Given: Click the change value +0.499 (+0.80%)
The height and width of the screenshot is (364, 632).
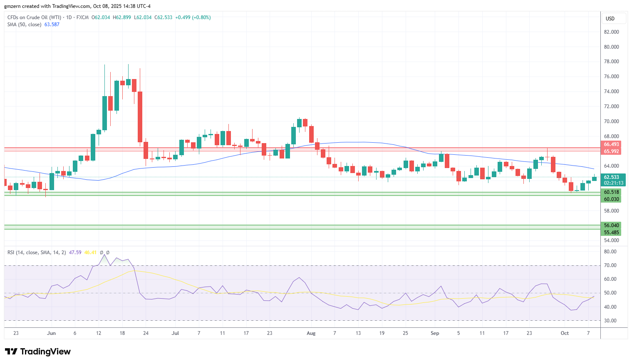Looking at the screenshot, I should pos(193,17).
